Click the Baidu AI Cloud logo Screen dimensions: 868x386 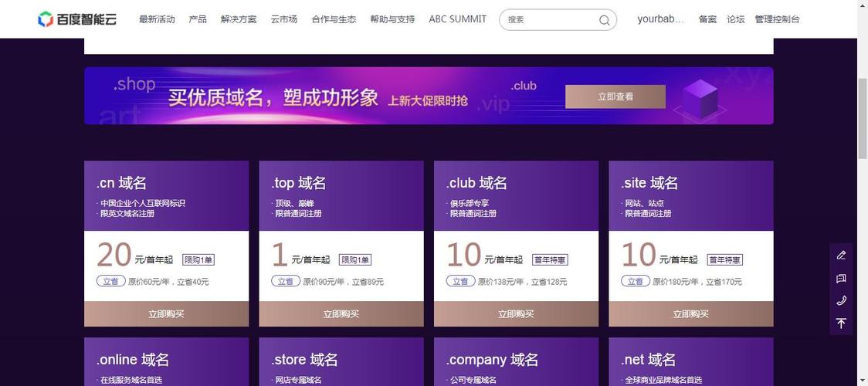pos(77,19)
